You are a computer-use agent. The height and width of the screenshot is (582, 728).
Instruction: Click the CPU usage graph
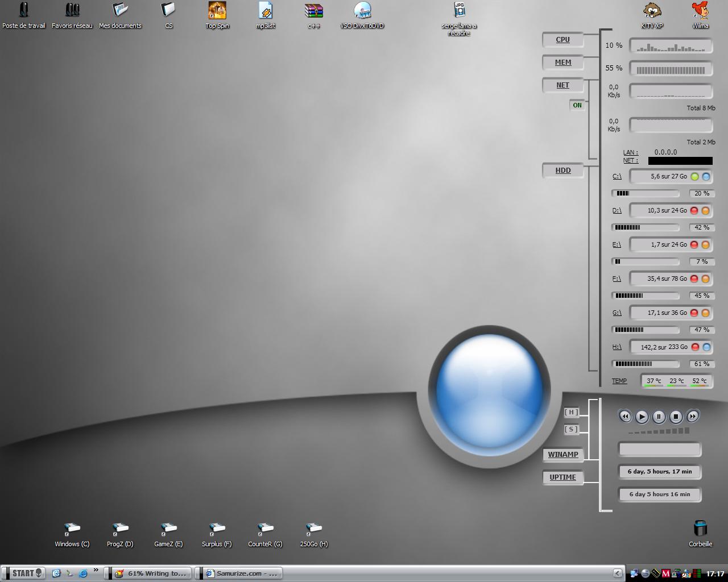point(671,46)
